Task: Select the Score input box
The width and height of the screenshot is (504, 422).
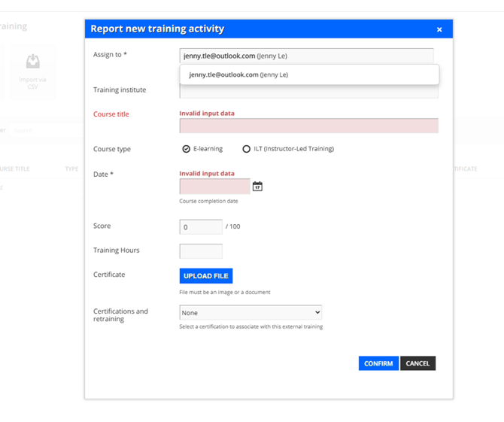Action: 201,226
